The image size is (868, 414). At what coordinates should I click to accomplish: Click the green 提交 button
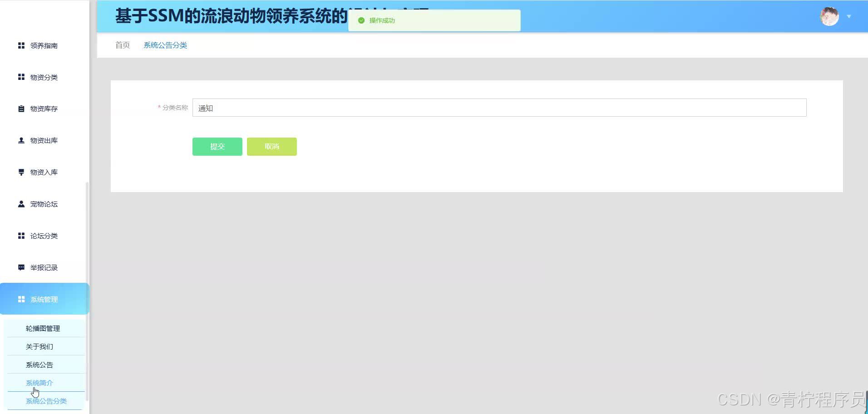217,147
